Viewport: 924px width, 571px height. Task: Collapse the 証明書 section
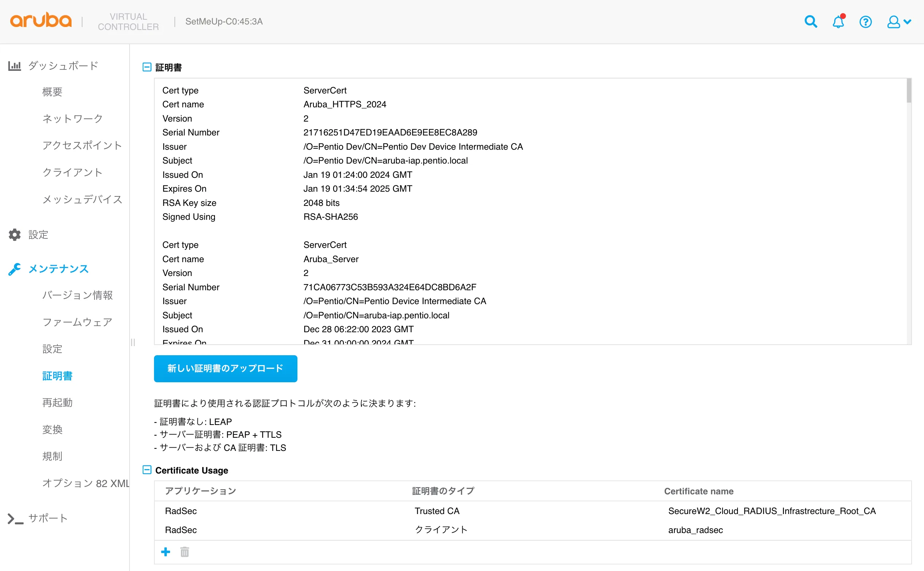point(147,67)
